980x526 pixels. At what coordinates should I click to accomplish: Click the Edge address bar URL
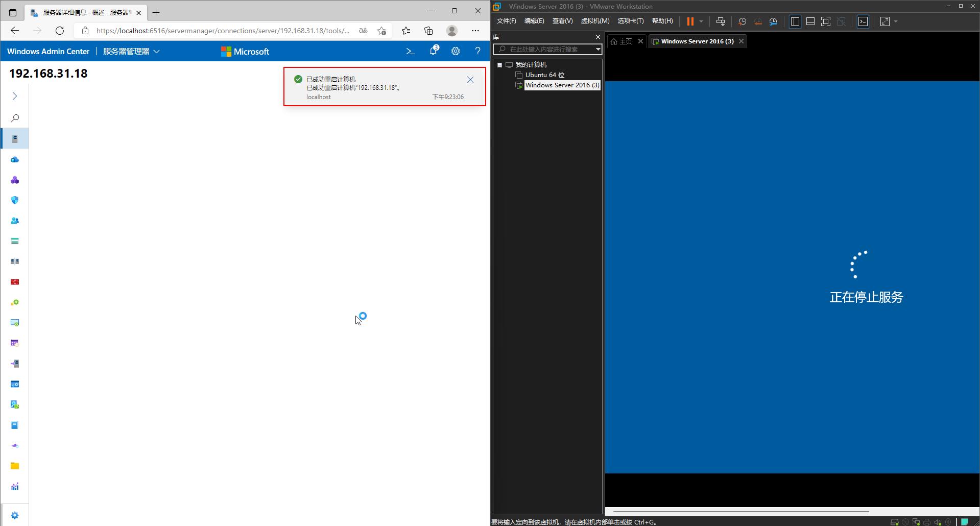click(x=223, y=31)
